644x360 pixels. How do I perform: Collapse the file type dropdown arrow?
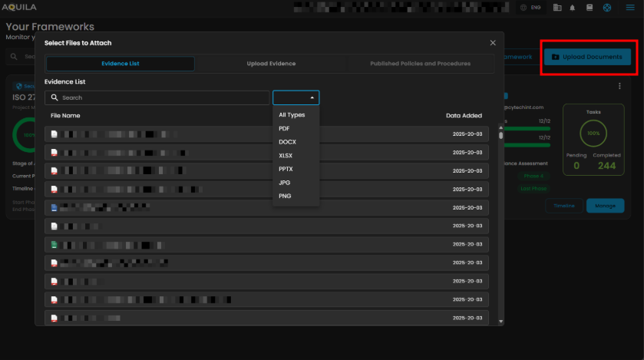click(x=312, y=98)
